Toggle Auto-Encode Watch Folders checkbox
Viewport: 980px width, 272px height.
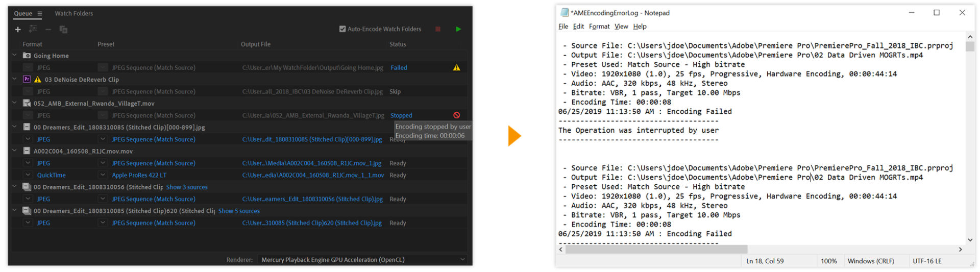[342, 29]
